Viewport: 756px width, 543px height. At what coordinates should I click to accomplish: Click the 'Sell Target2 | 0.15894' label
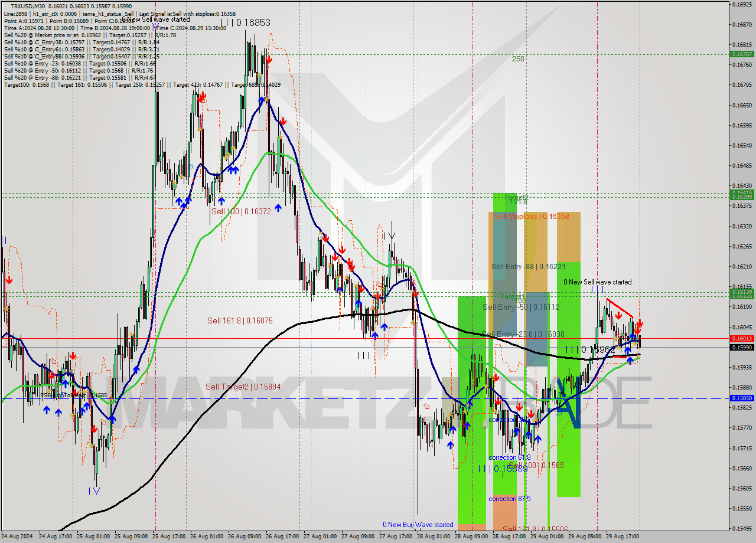pyautogui.click(x=243, y=387)
